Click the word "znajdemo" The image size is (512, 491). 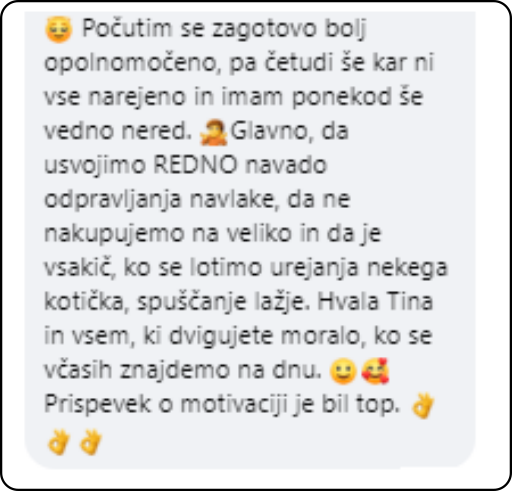coord(175,371)
